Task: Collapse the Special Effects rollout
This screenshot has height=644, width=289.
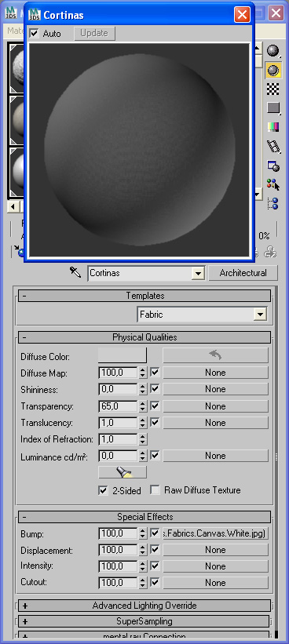Action: coord(144,517)
